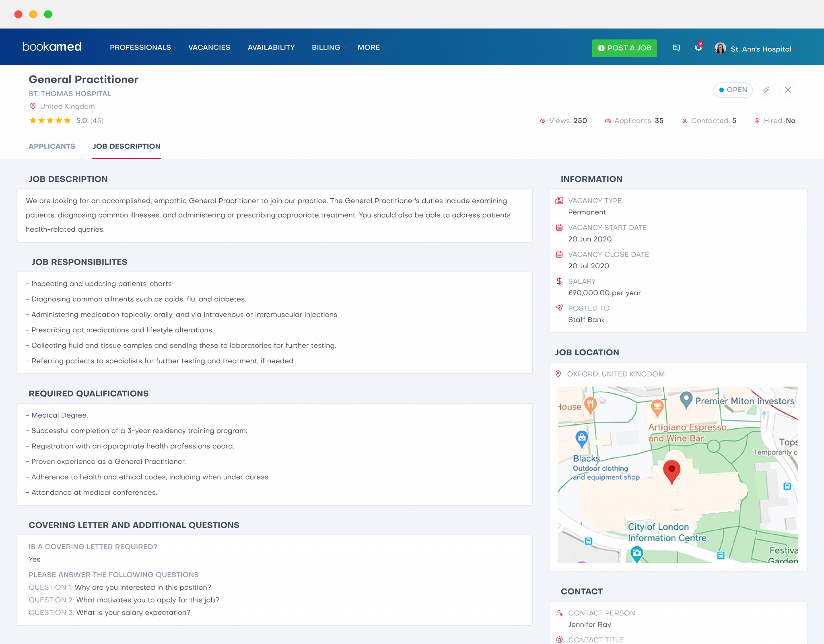
Task: Click the hired person icon in stats bar
Action: [x=756, y=121]
